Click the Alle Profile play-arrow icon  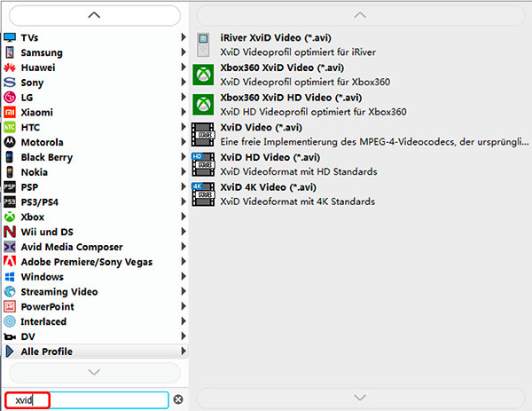(x=10, y=352)
